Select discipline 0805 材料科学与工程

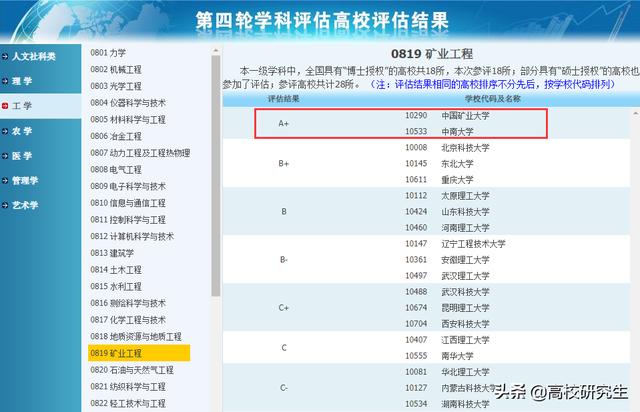[x=128, y=120]
